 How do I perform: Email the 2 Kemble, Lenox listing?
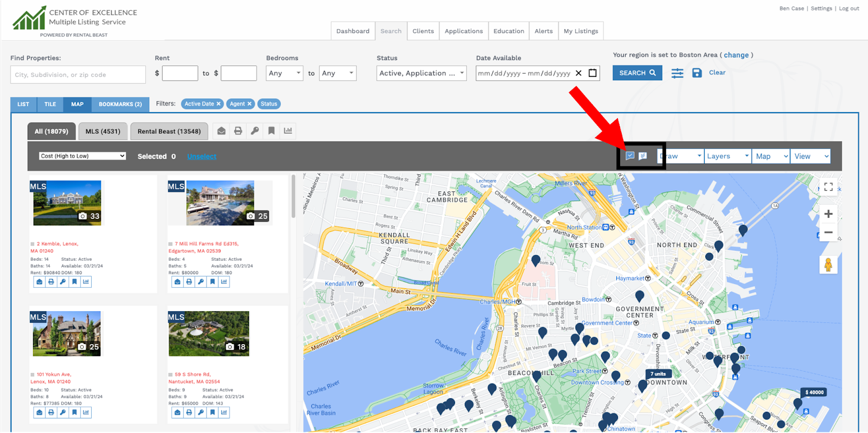[40, 282]
